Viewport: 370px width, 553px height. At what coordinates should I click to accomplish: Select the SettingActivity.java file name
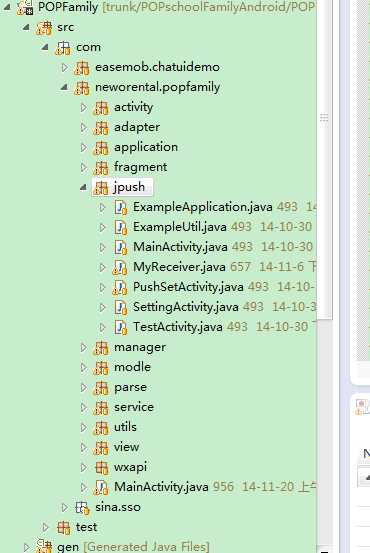(x=186, y=307)
